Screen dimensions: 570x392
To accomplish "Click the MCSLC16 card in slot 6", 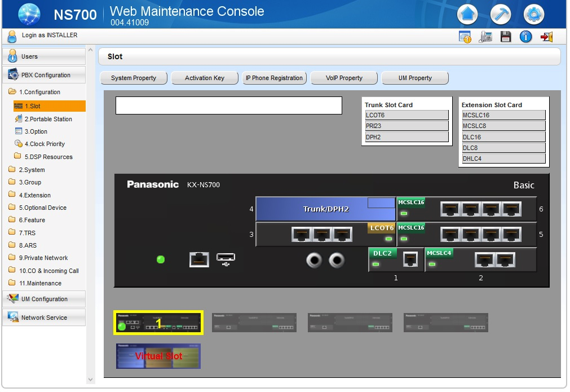I will (x=466, y=209).
